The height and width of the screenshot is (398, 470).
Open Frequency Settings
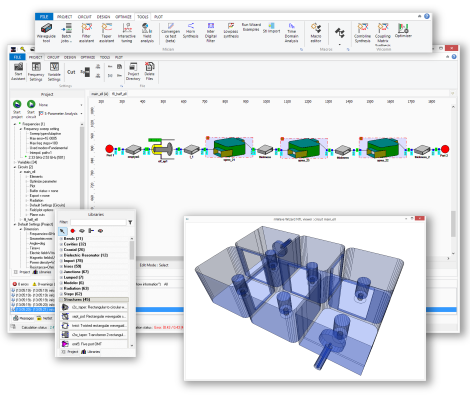click(36, 71)
